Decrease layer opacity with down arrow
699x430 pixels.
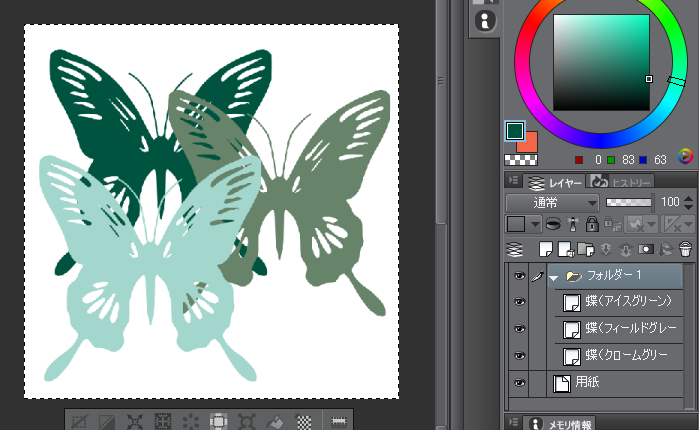coord(688,208)
